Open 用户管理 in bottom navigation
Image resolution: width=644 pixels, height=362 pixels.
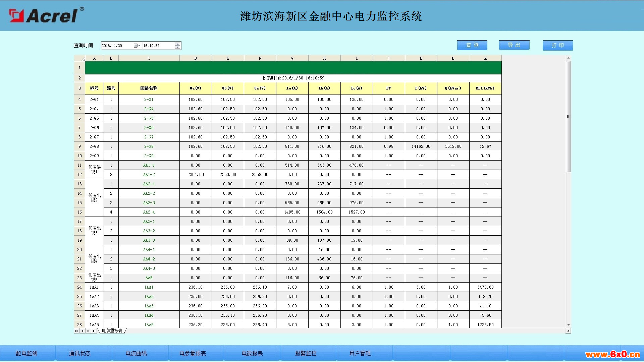(360, 353)
